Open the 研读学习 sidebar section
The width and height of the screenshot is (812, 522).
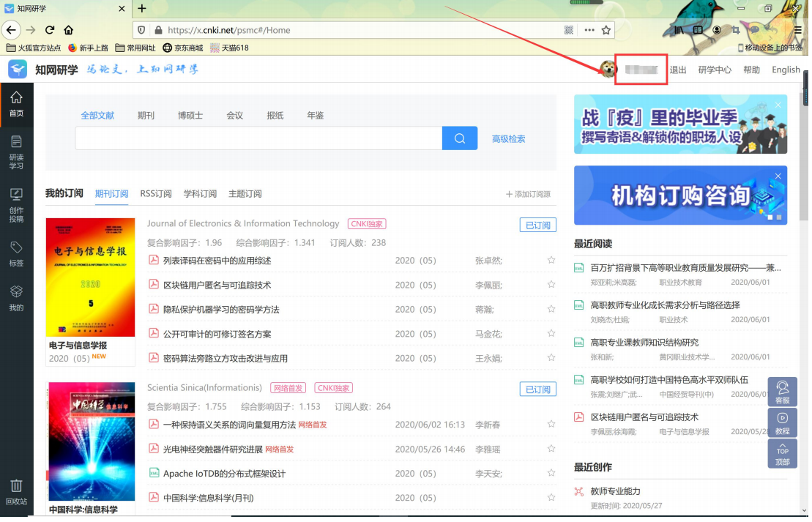[16, 152]
